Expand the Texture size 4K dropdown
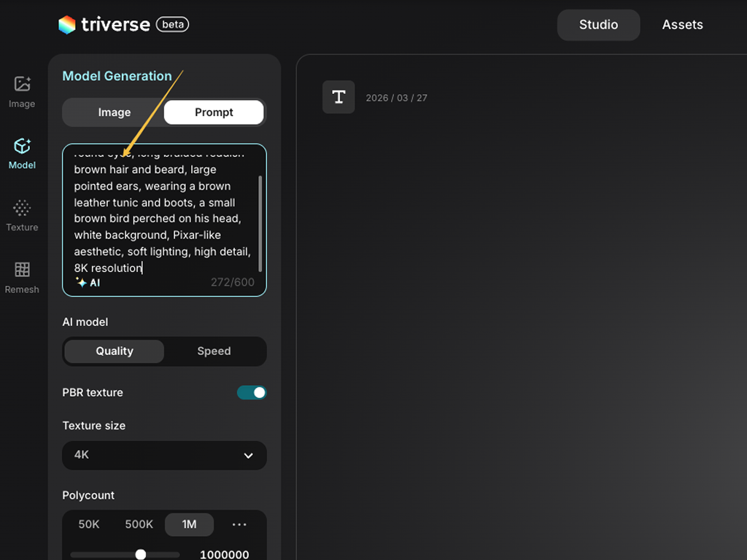 (x=164, y=455)
